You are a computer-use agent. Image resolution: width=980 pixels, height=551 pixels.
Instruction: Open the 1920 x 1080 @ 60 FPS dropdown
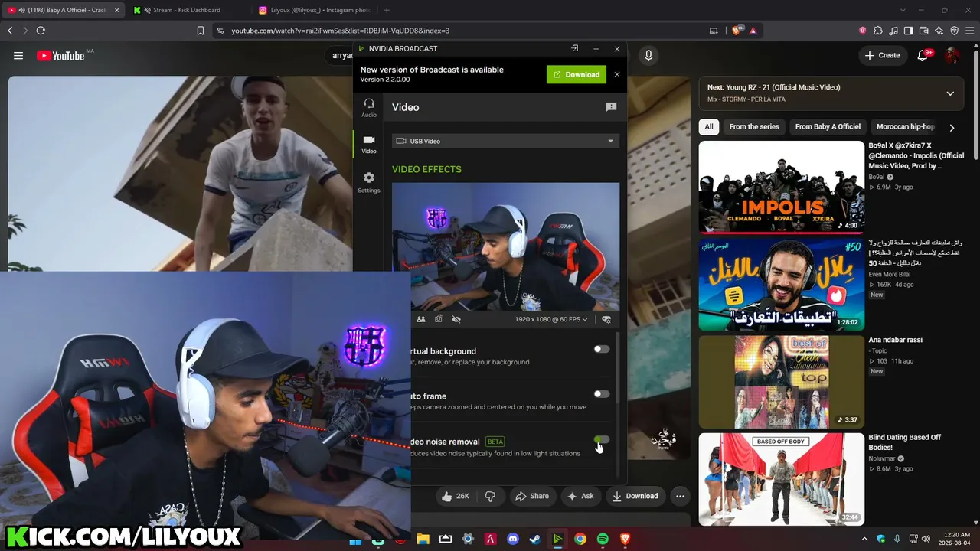[x=551, y=319]
